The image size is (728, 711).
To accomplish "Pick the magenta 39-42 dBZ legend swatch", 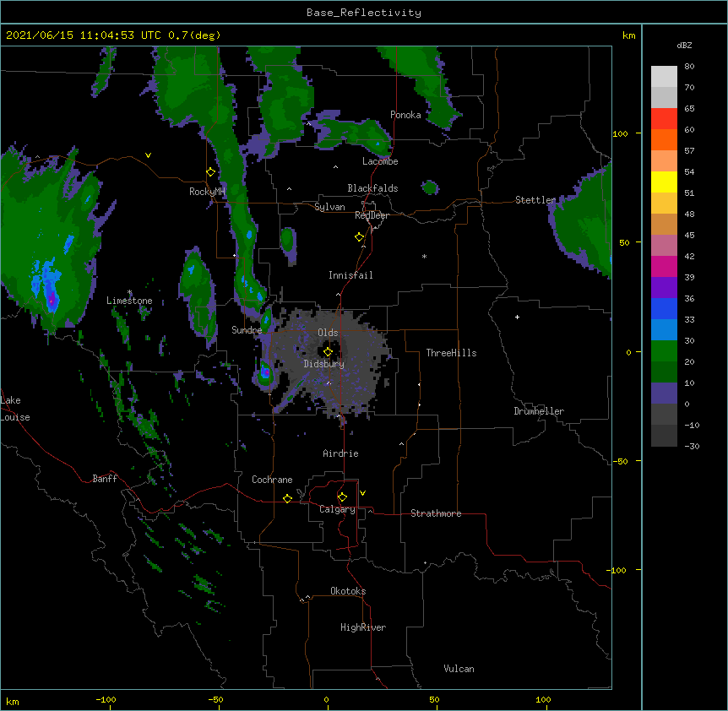I will point(664,266).
